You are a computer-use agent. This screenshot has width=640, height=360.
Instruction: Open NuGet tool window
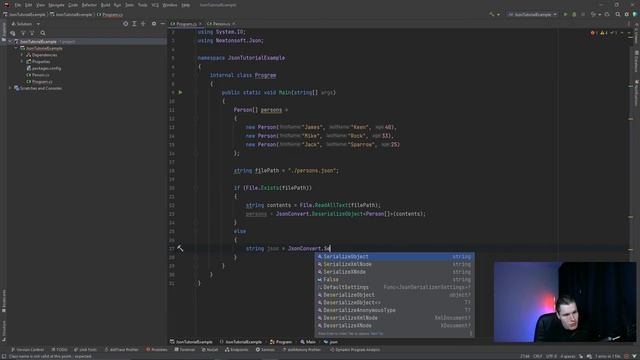click(210, 350)
